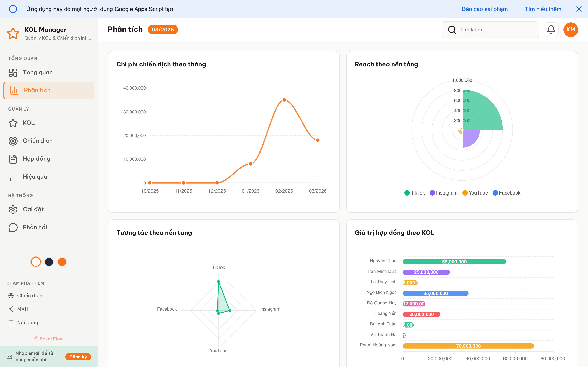Switch to the Tổng quan overview tab
This screenshot has width=588, height=367.
pos(38,72)
